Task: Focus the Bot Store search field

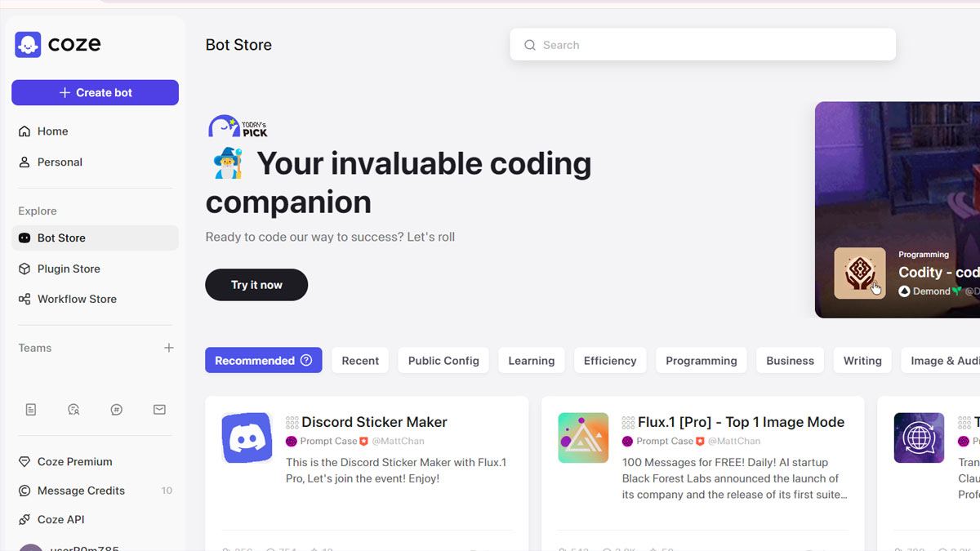Action: coord(702,45)
